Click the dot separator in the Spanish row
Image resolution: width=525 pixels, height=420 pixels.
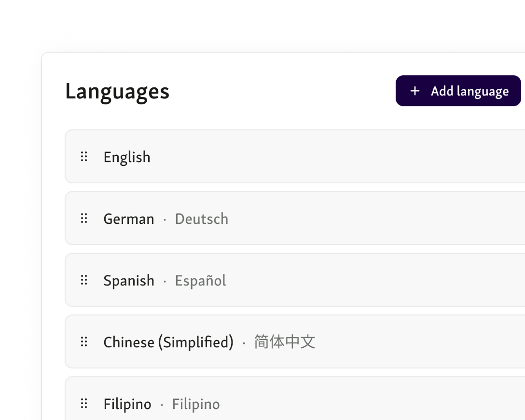pos(165,281)
